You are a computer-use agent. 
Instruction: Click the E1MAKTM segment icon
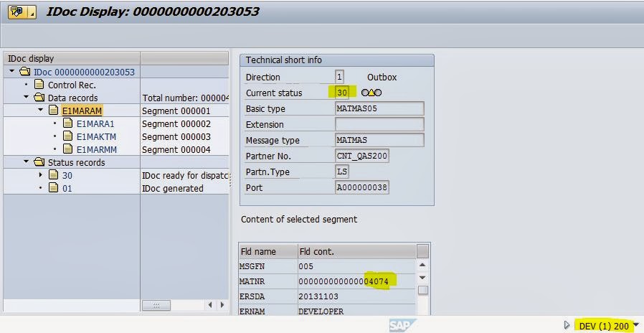tap(67, 136)
